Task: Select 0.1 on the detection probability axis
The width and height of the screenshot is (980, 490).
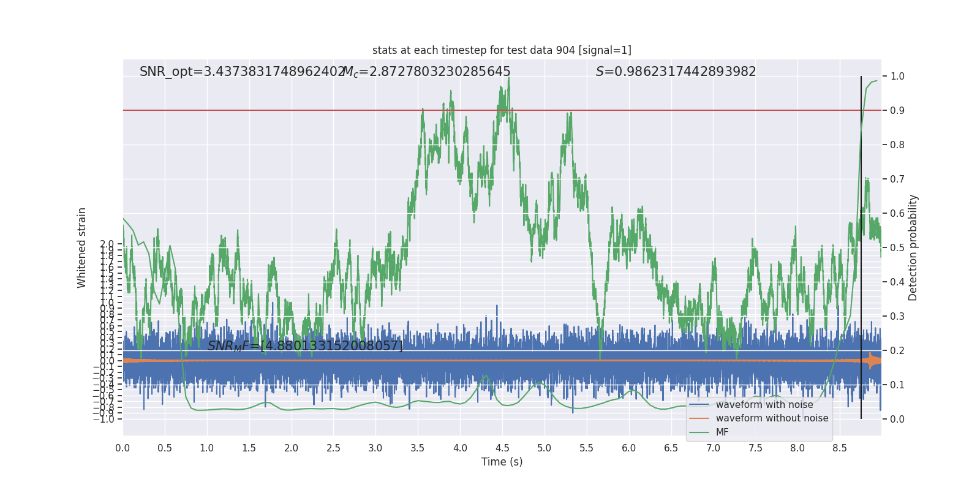Action: (x=897, y=385)
